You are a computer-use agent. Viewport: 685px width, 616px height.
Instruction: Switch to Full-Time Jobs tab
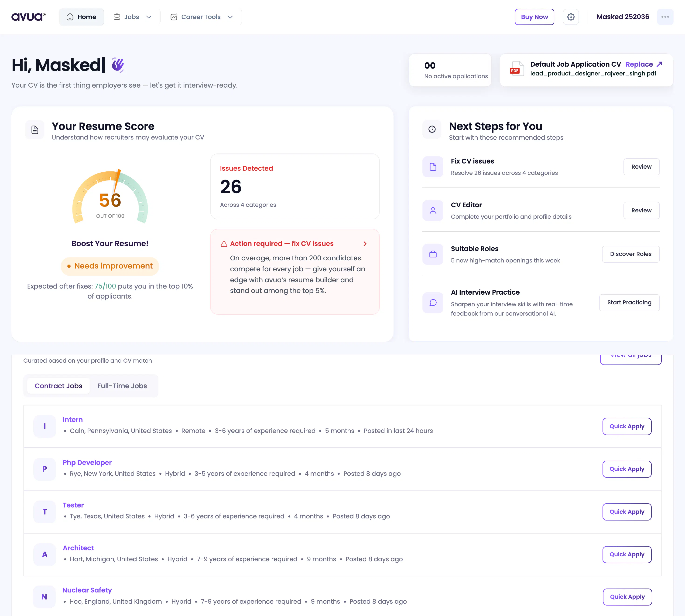(122, 386)
